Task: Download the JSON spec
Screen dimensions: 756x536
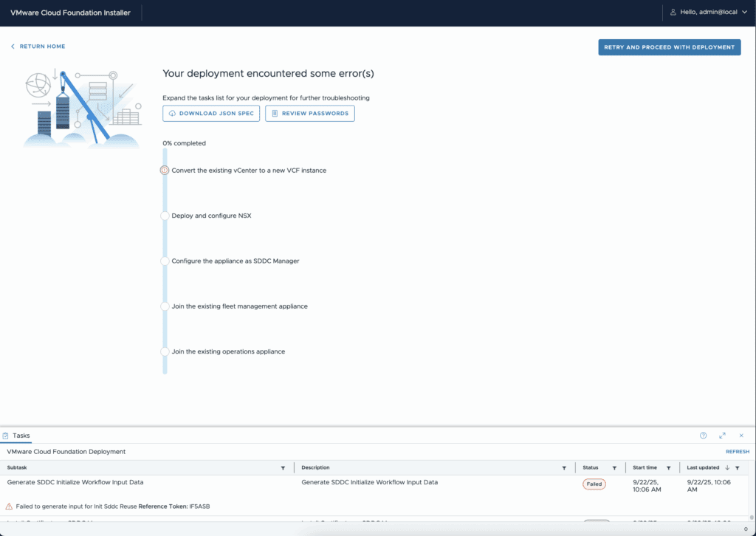Action: 211,114
